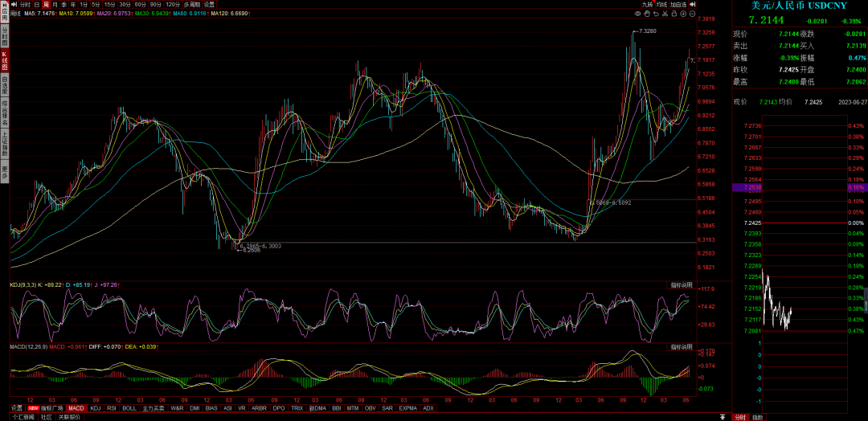Screen dimensions: 868x421
Task: Select the 30分 period
Action: coord(125,5)
